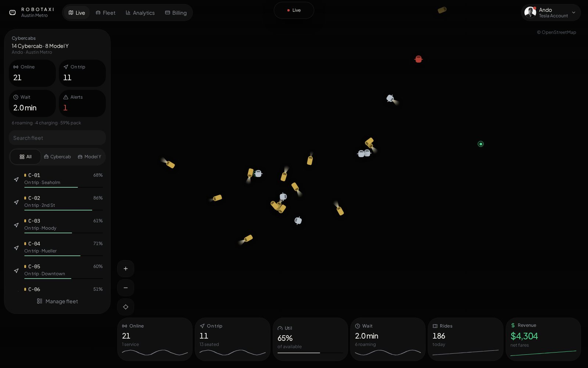This screenshot has width=588, height=368.
Task: Click the trip arrow icon for C-05
Action: point(16,270)
